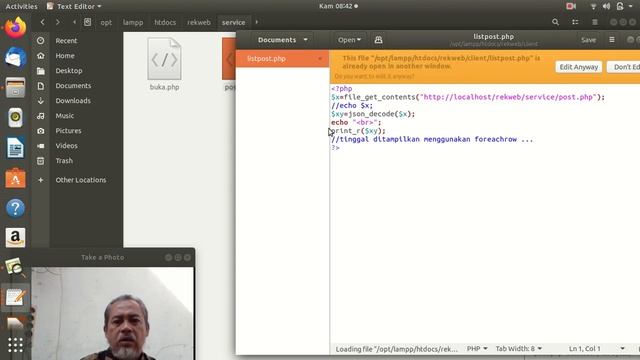Viewport: 640px width, 360px height.
Task: Show the applications grid
Action: click(x=16, y=345)
